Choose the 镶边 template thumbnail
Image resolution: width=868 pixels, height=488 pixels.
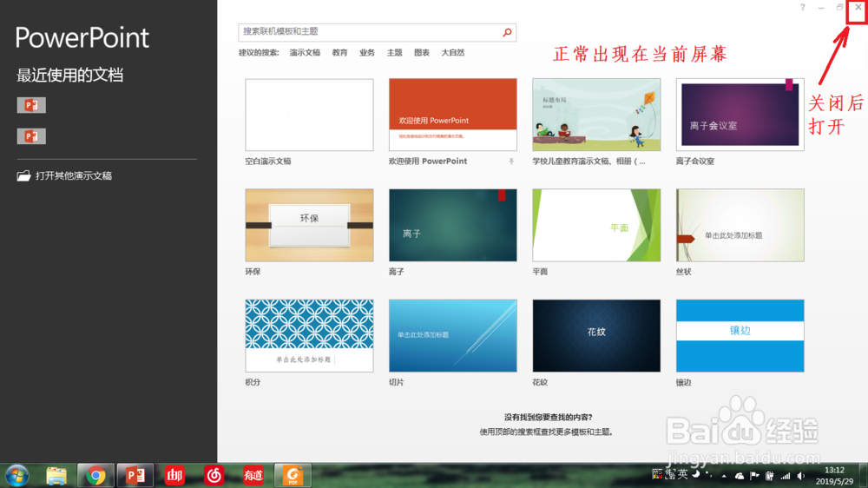(x=740, y=336)
